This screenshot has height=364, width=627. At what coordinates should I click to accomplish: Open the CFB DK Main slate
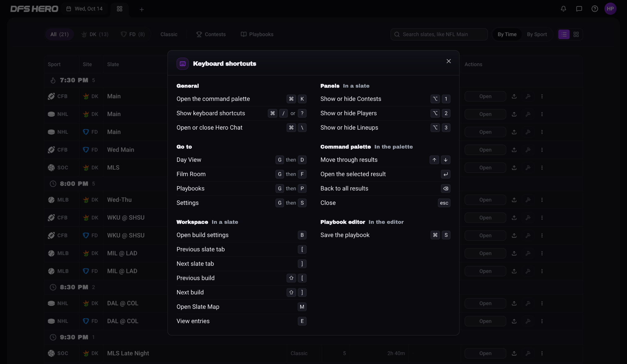coord(485,96)
